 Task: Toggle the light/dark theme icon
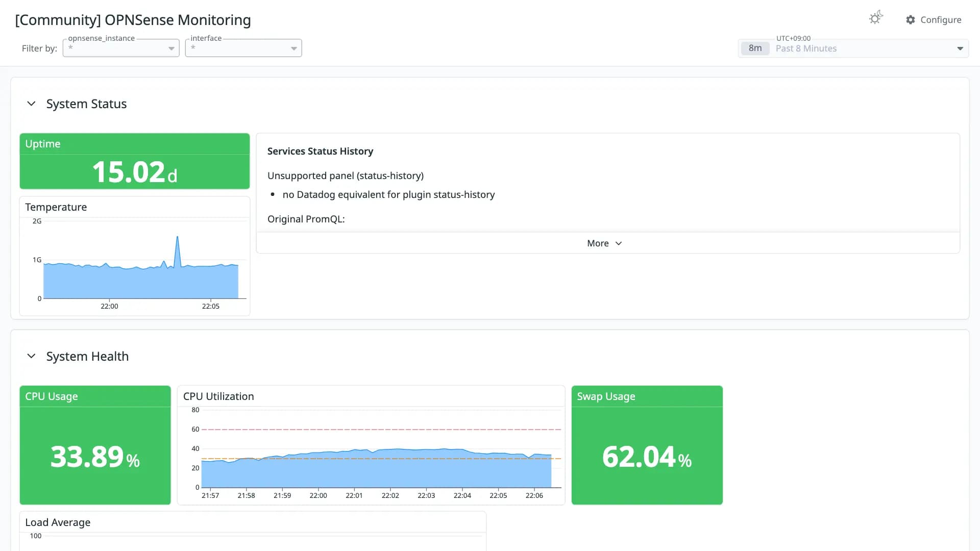pyautogui.click(x=876, y=18)
